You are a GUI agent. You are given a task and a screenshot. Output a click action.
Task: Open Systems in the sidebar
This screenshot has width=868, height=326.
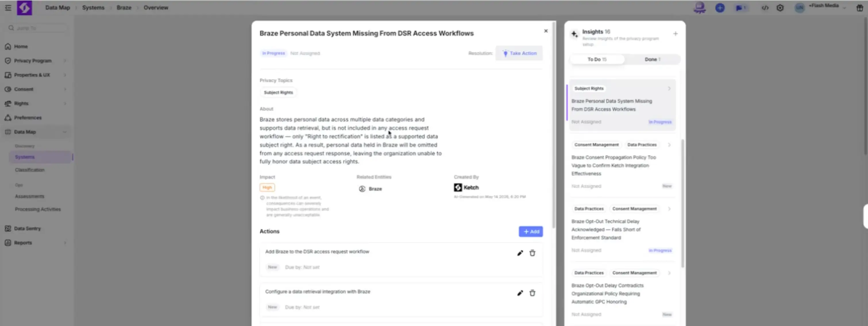click(41, 157)
